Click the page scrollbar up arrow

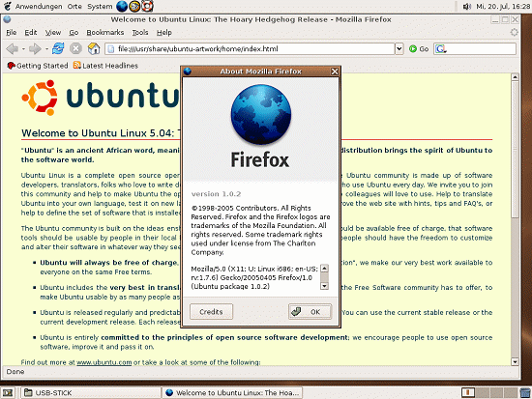(x=515, y=77)
